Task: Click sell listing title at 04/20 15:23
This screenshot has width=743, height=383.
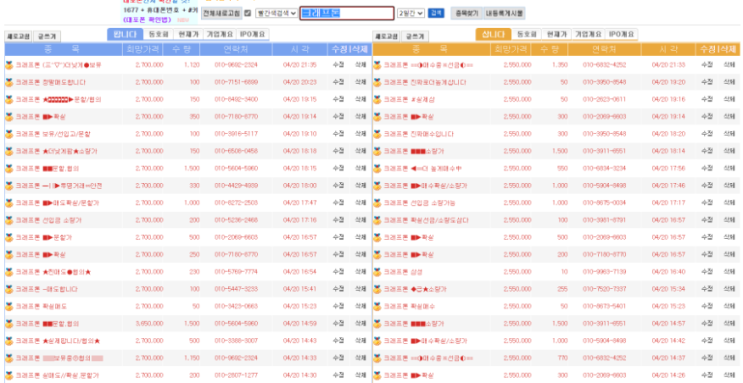Action: click(42, 307)
